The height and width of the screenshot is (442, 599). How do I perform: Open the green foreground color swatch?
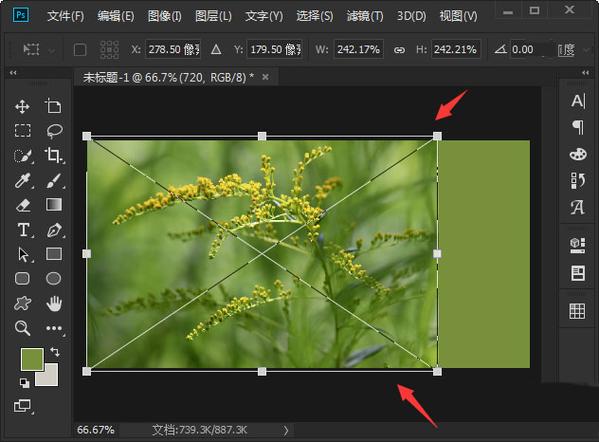[x=32, y=359]
